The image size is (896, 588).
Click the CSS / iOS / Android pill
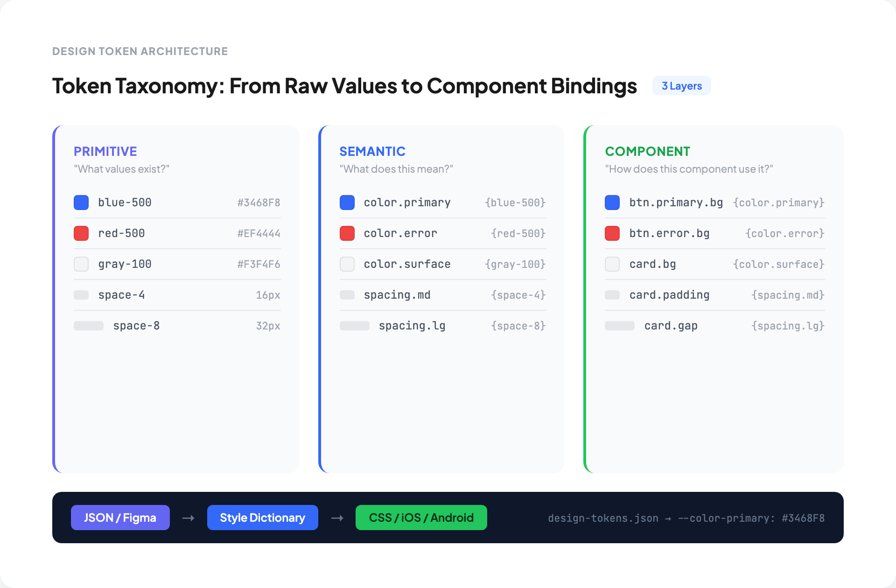[x=421, y=518]
